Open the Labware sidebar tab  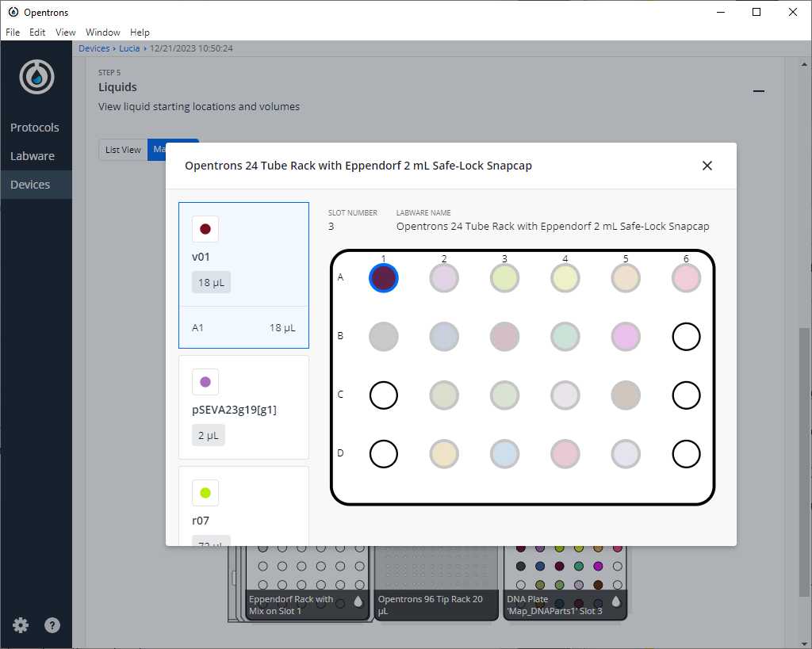(33, 156)
